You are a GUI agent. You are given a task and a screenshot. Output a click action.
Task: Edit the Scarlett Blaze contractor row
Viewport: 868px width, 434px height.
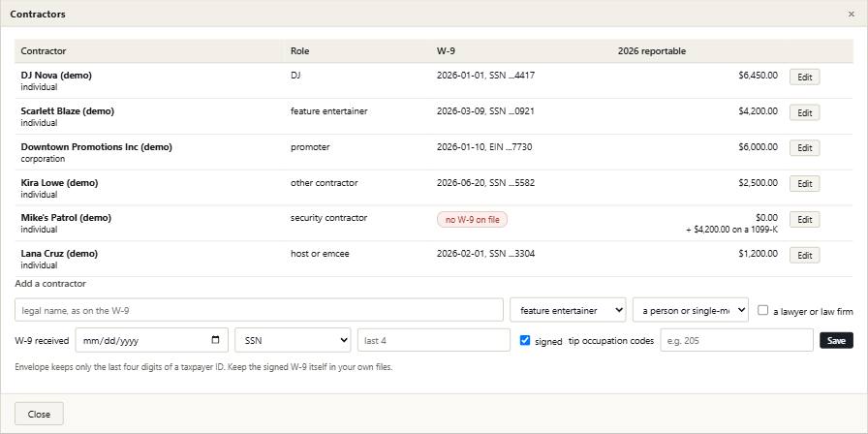point(804,112)
